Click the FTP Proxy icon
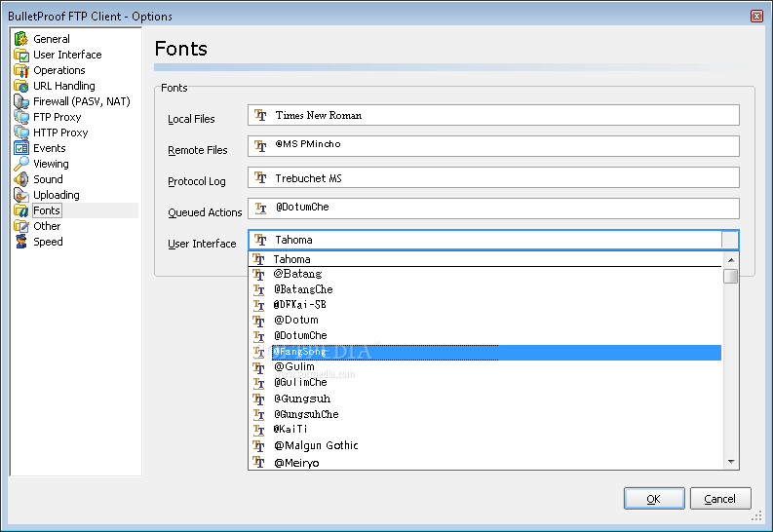Screen dimensions: 773x532 tap(21, 117)
